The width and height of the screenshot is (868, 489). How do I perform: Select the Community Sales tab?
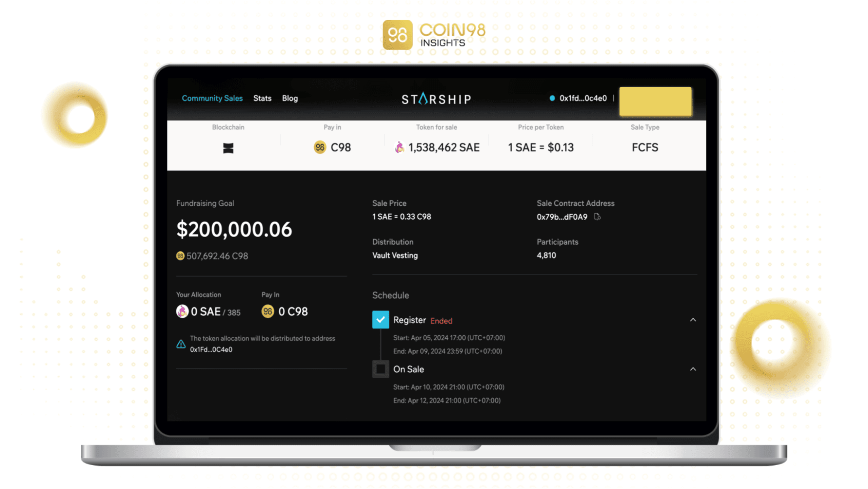(x=212, y=98)
